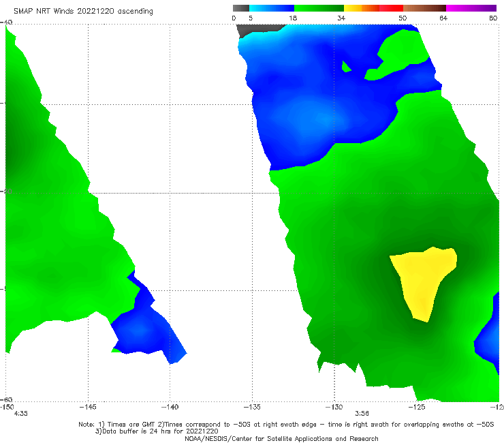The height and width of the screenshot is (443, 504).
Task: Select the green segment of the color bar
Action: click(319, 8)
